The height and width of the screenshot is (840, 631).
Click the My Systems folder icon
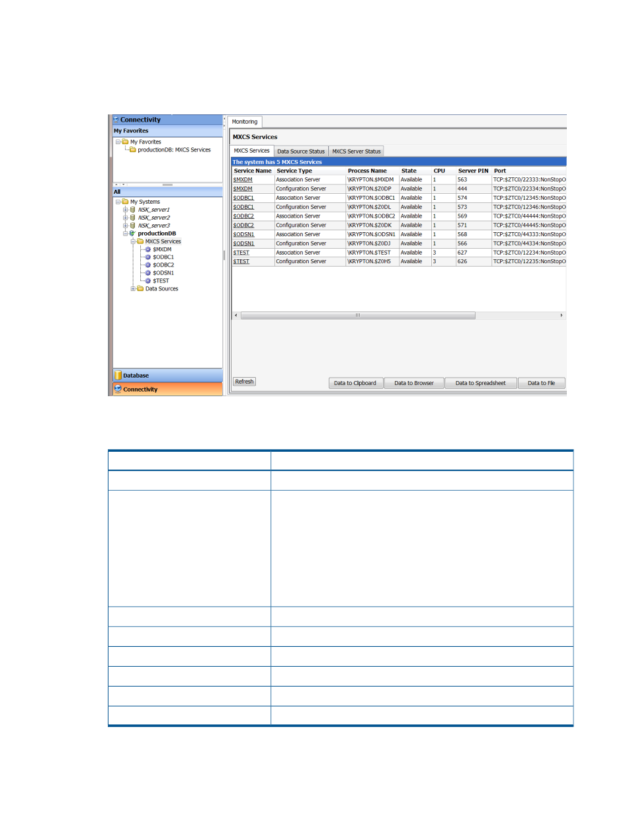pyautogui.click(x=125, y=202)
